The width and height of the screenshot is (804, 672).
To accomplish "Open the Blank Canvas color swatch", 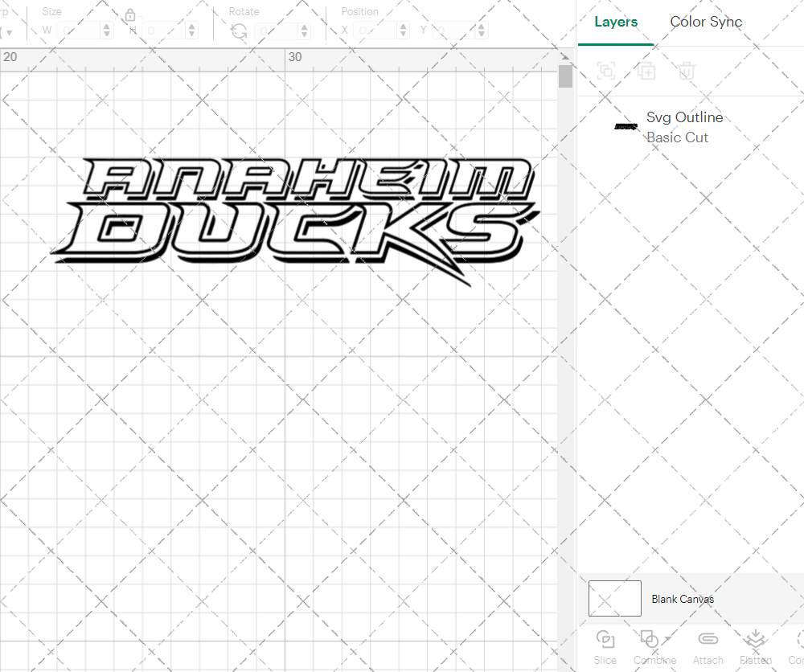I will [614, 598].
